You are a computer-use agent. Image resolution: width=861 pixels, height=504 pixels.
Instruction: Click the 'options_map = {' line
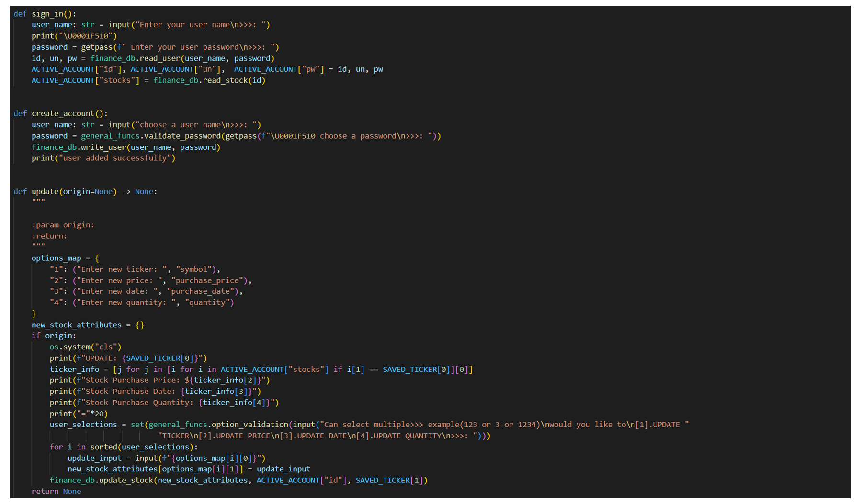tap(65, 258)
